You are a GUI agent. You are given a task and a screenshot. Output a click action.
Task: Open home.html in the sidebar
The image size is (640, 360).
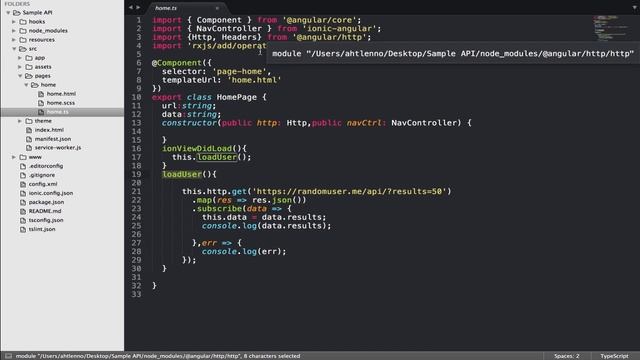[x=61, y=94]
